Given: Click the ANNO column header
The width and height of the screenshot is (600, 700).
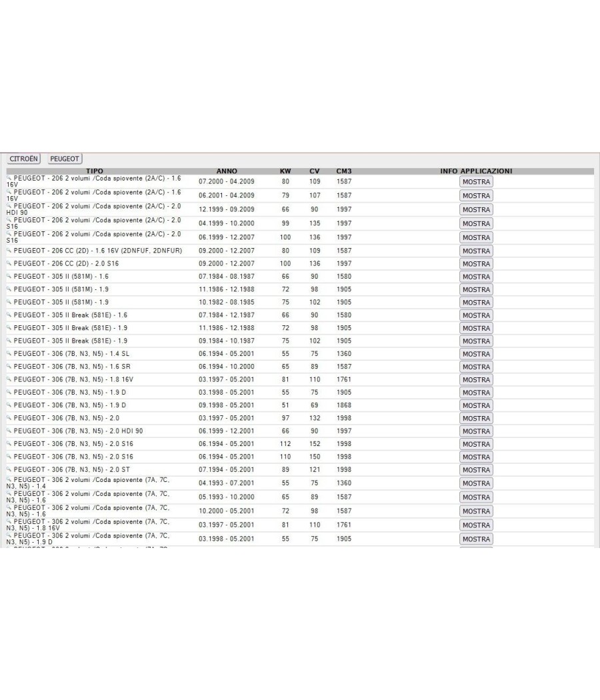Looking at the screenshot, I should pyautogui.click(x=227, y=171).
